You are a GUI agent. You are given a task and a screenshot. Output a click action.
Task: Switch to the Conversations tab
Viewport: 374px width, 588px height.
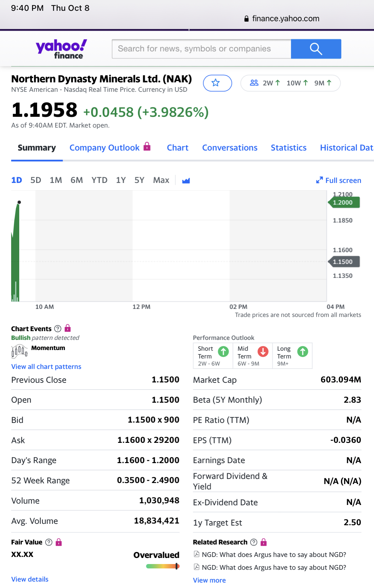[230, 148]
